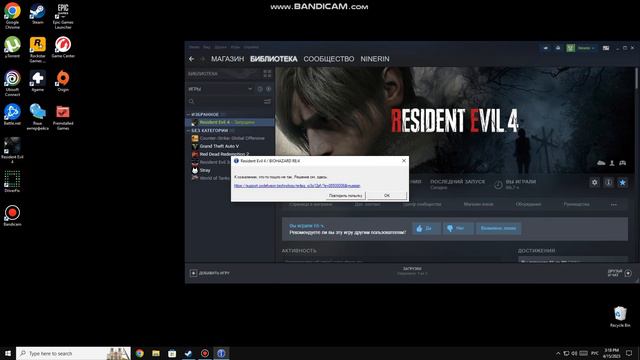Open game settings gear icon
Viewport: 640px width, 360px height.
595,182
